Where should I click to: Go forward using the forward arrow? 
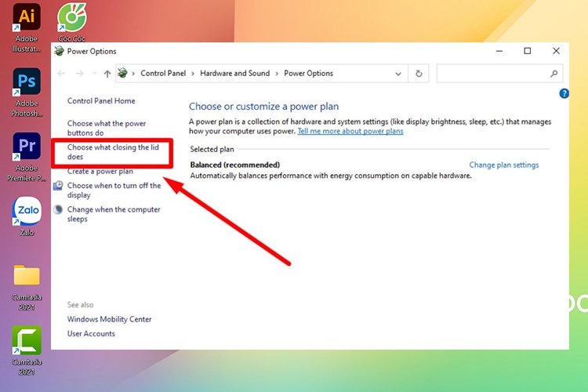(79, 74)
